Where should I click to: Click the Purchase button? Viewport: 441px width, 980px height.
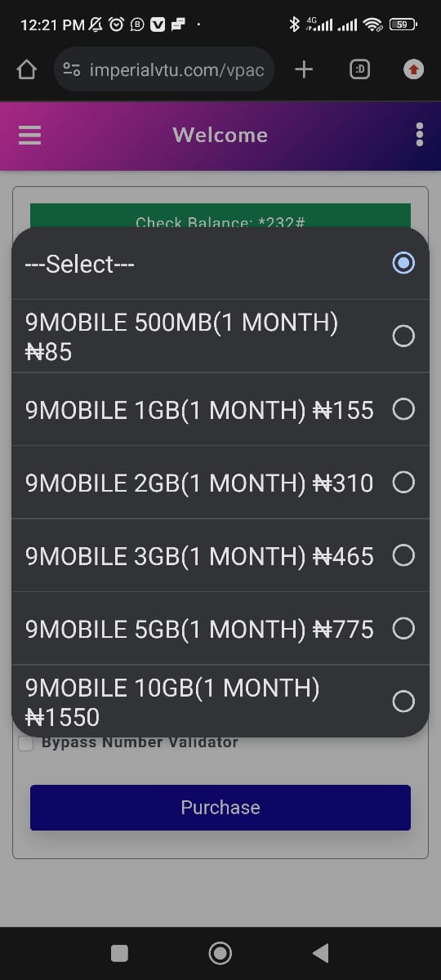[x=220, y=808]
